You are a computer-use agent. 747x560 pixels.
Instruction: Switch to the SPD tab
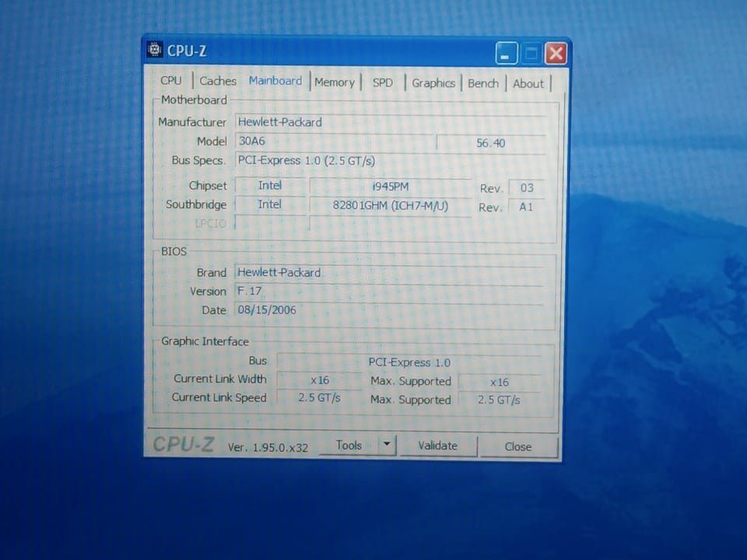tap(383, 82)
